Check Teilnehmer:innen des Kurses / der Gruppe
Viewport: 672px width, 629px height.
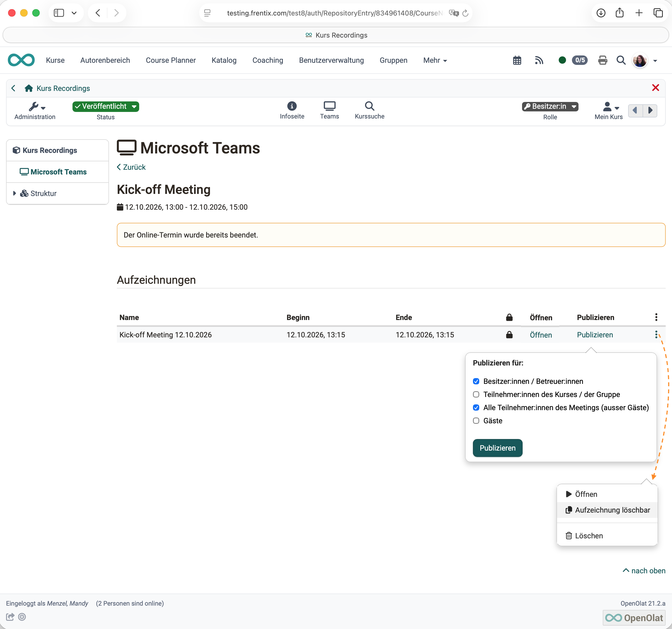[476, 395]
